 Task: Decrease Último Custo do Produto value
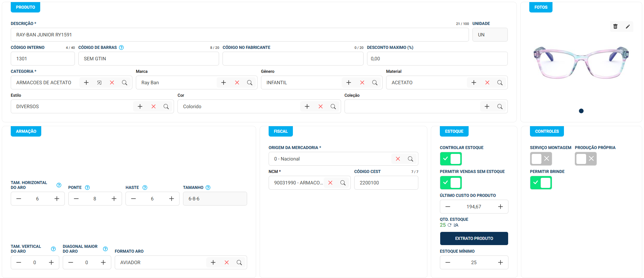[x=448, y=207]
